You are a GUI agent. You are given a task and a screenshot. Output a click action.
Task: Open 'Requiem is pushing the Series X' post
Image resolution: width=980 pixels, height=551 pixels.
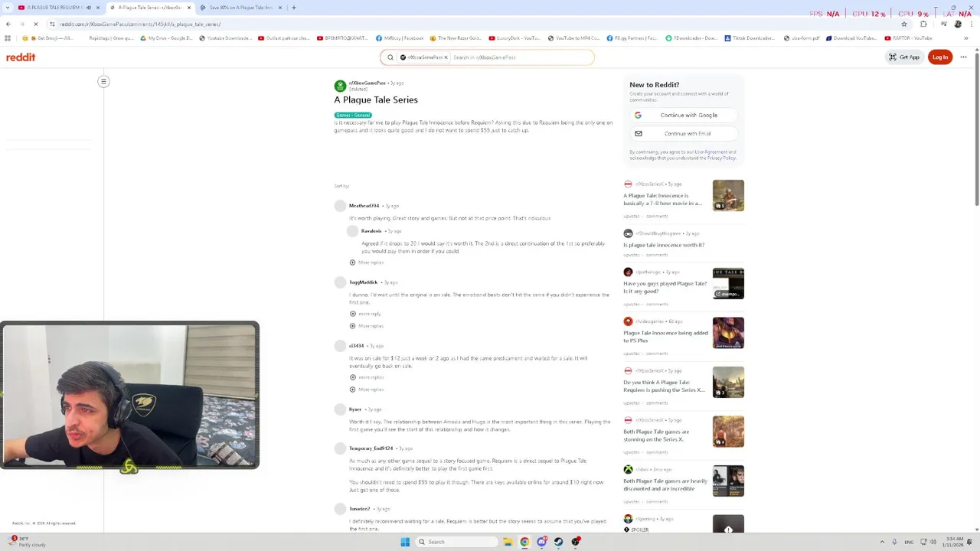pyautogui.click(x=664, y=386)
